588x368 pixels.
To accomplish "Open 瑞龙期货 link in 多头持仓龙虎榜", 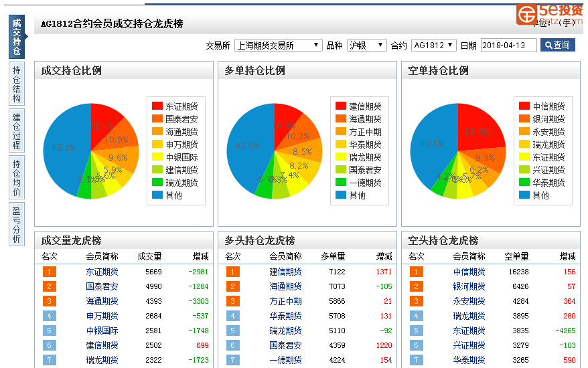I will point(285,331).
